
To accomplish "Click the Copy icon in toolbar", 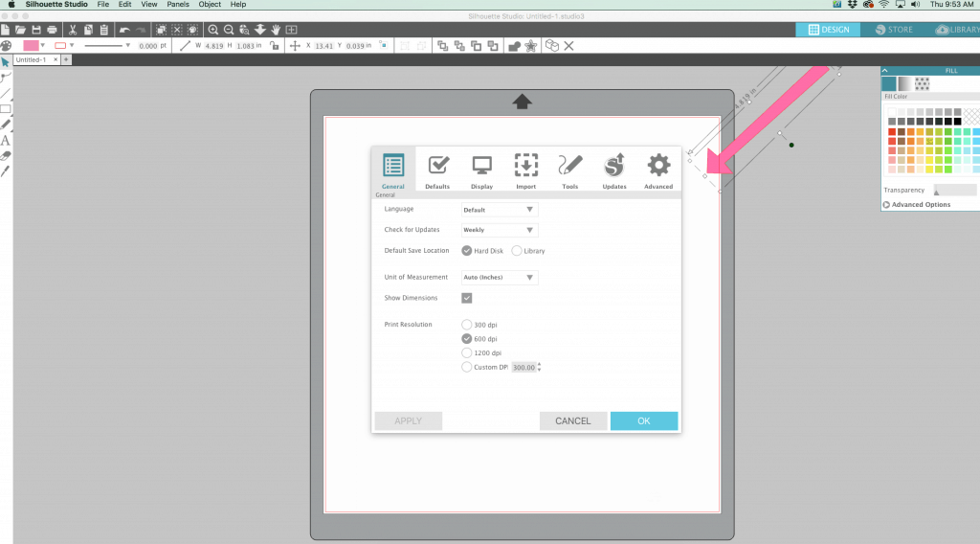I will [88, 30].
